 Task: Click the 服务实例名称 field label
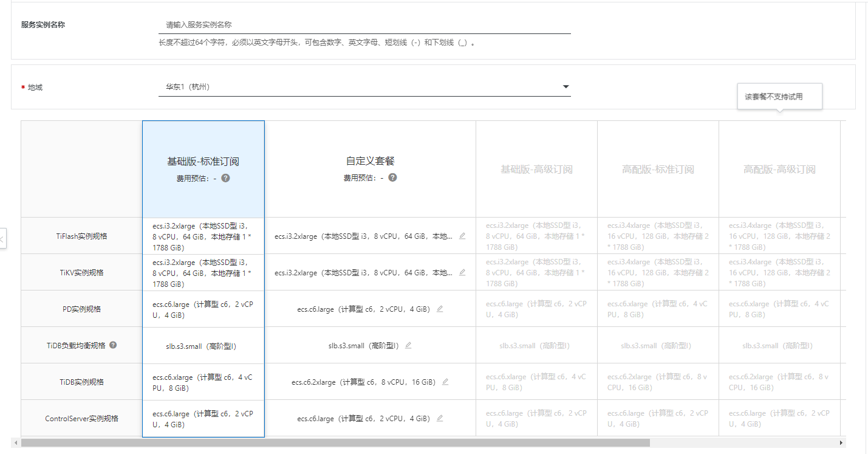[x=43, y=25]
